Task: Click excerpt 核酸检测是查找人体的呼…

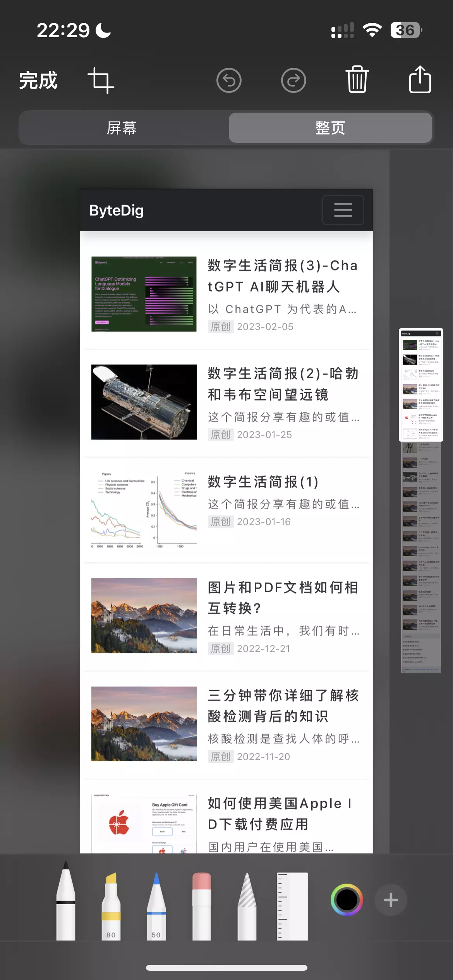Action: tap(283, 739)
